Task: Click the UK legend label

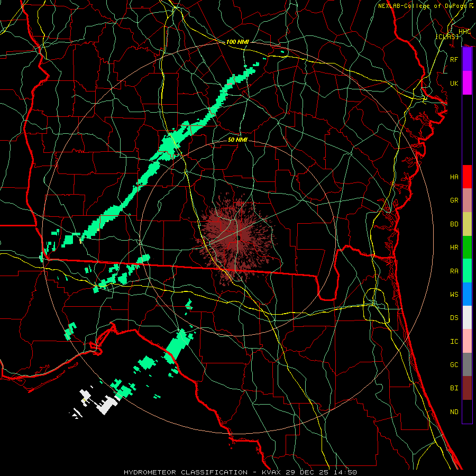Action: pyautogui.click(x=454, y=83)
